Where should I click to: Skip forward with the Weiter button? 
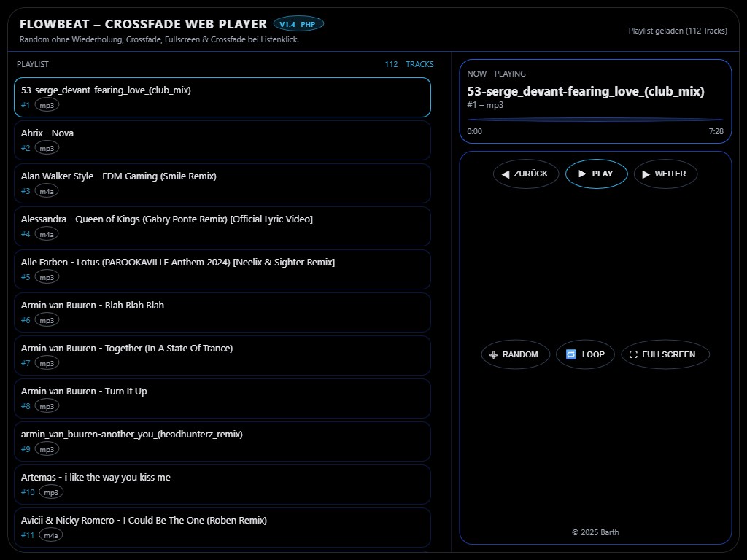[x=665, y=174]
